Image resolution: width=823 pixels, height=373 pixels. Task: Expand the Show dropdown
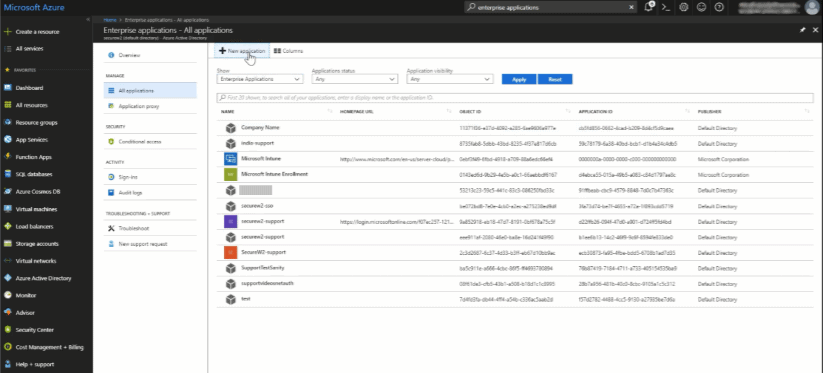pos(260,79)
